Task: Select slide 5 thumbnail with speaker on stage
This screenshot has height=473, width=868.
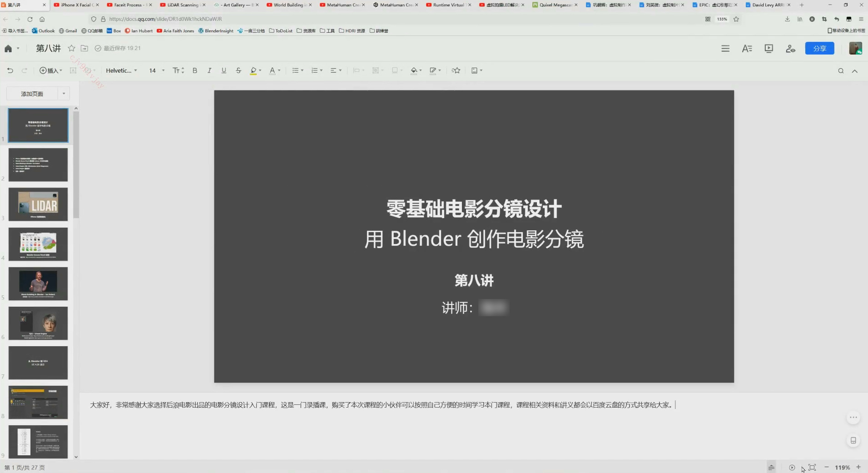Action: point(38,284)
